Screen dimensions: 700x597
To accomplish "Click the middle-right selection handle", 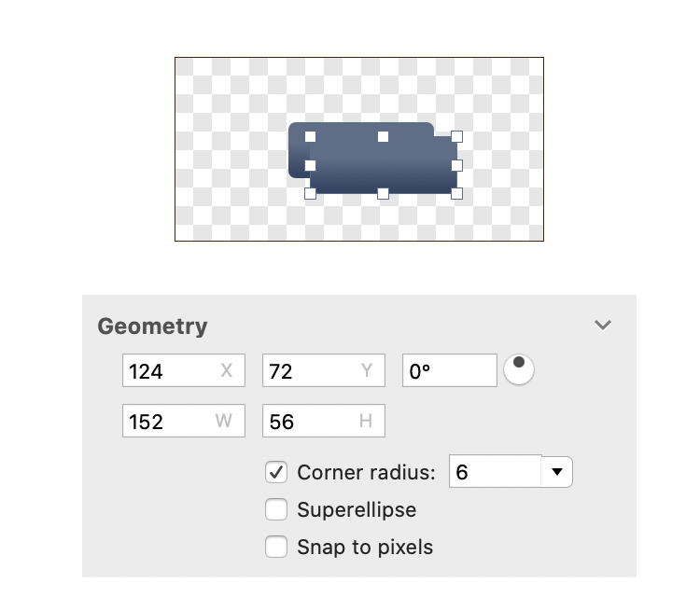I will coord(457,166).
